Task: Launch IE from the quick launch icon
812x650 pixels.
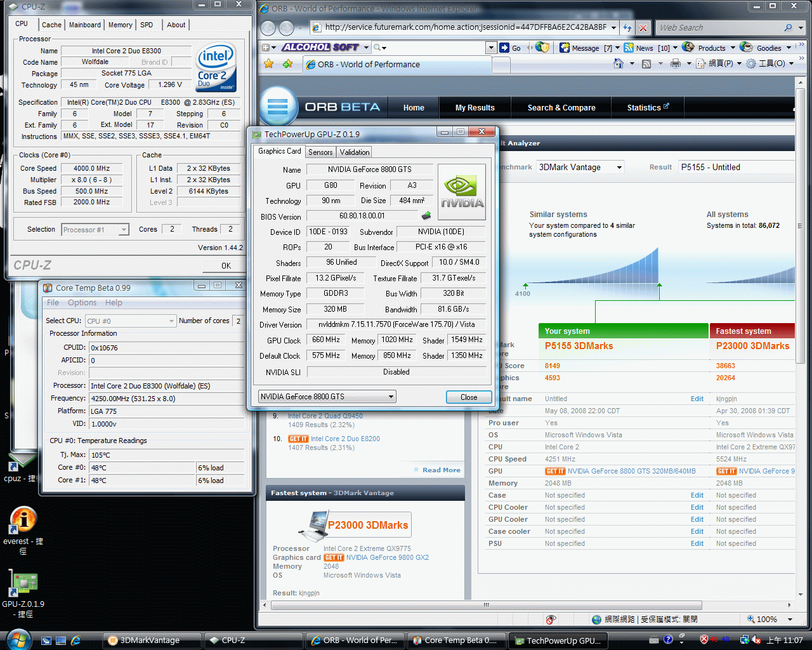Action: [75, 640]
